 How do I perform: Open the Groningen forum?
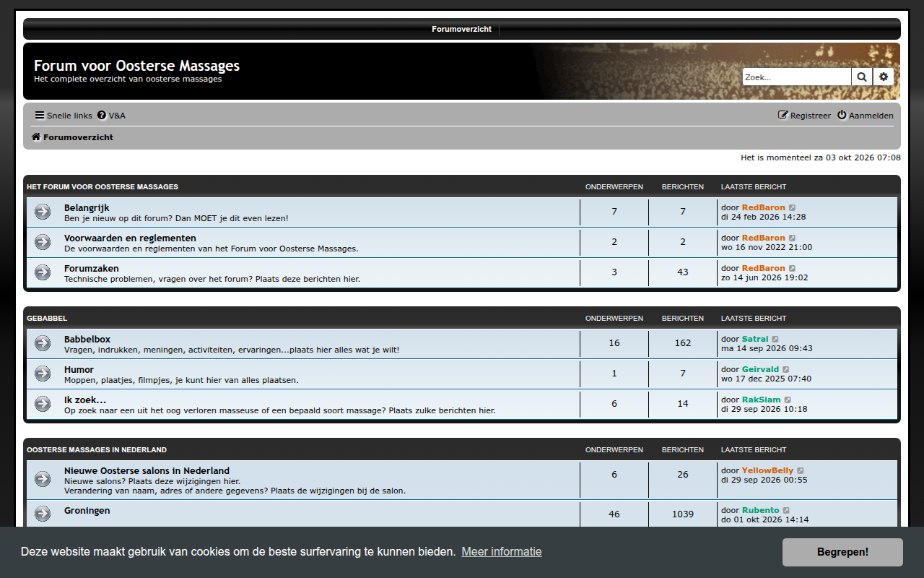click(x=87, y=510)
